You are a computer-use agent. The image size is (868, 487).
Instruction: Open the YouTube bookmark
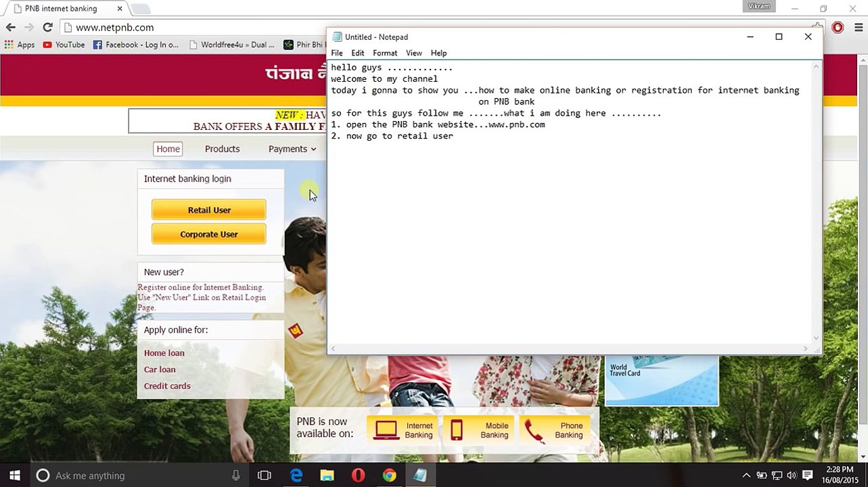[x=64, y=45]
